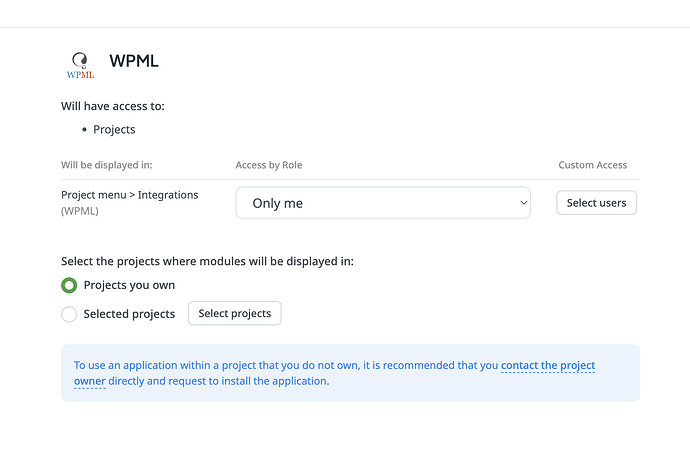Click the Project menu > Integrations text
Screen dimensions: 690x459
click(x=130, y=195)
